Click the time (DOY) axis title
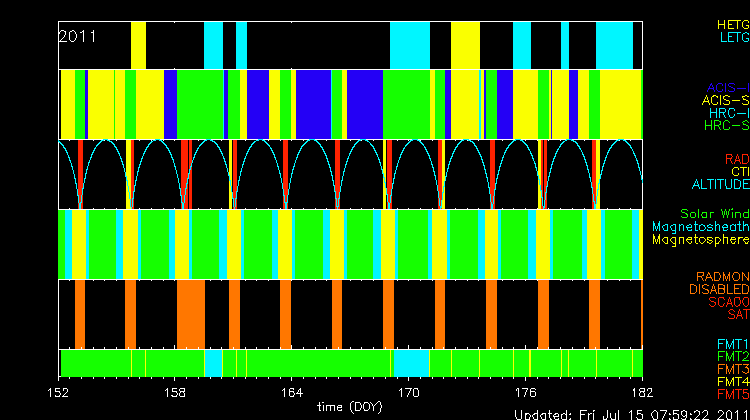The image size is (750, 420). pyautogui.click(x=348, y=407)
